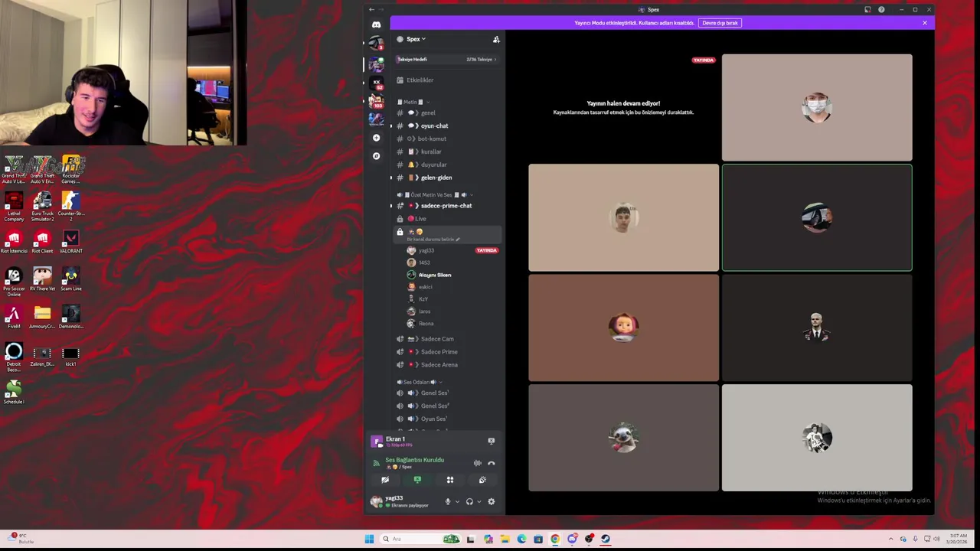The height and width of the screenshot is (551, 980).
Task: Open the server discovery compass icon
Action: (376, 156)
